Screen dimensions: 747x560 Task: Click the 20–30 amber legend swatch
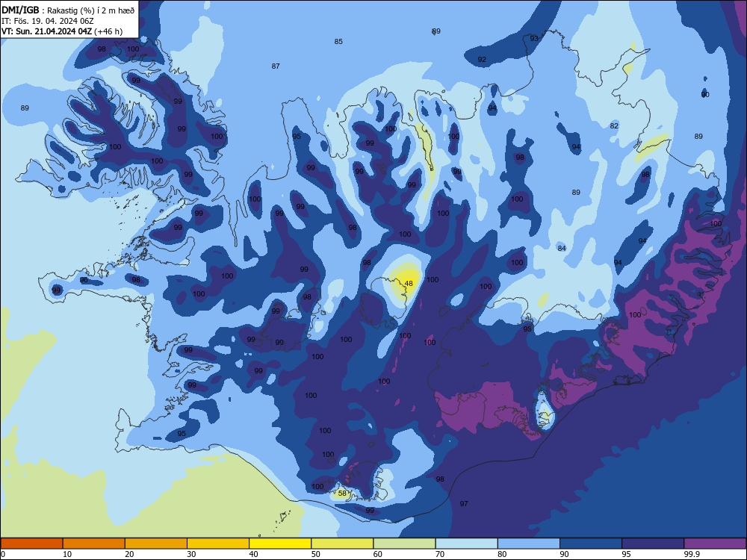[156, 544]
